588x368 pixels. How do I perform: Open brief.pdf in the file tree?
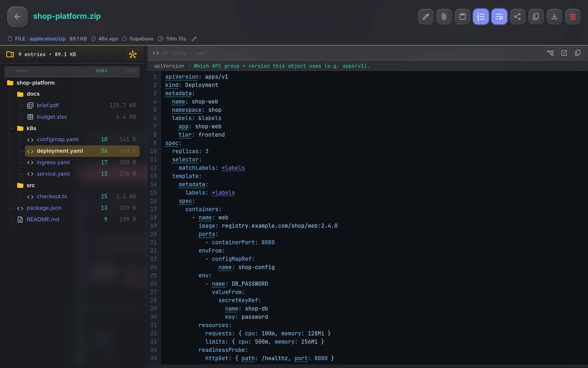48,105
